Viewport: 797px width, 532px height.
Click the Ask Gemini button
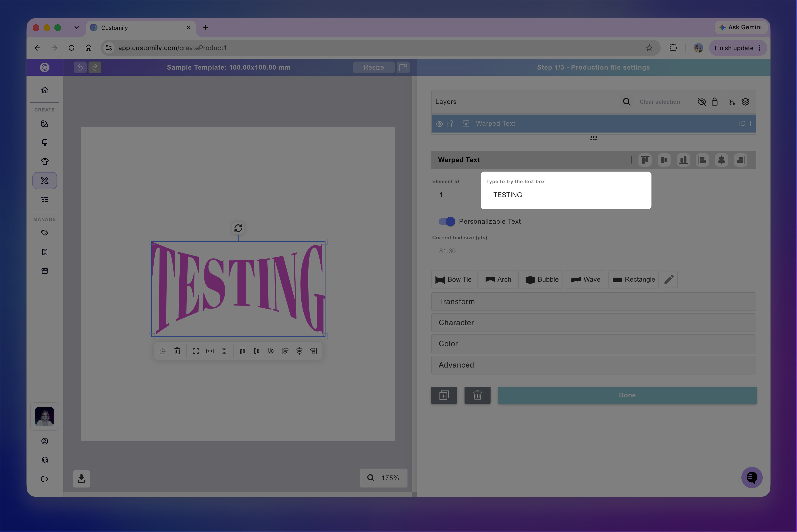pos(741,27)
